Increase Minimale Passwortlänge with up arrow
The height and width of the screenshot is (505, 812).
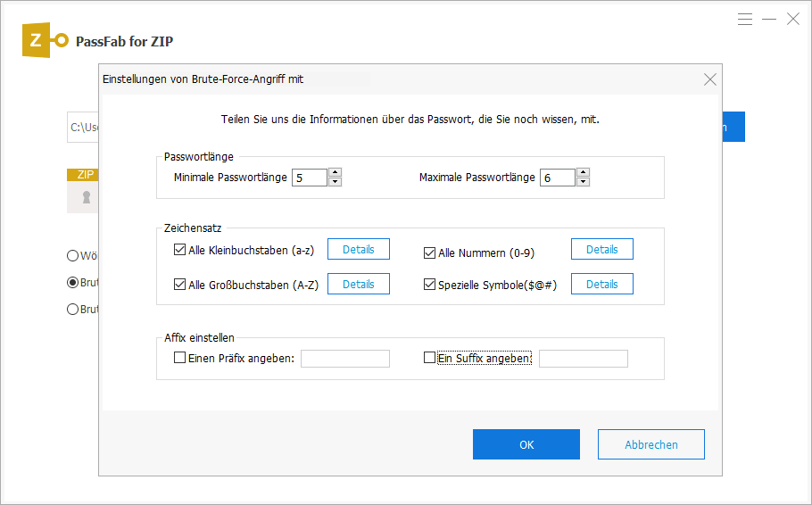[x=335, y=172]
